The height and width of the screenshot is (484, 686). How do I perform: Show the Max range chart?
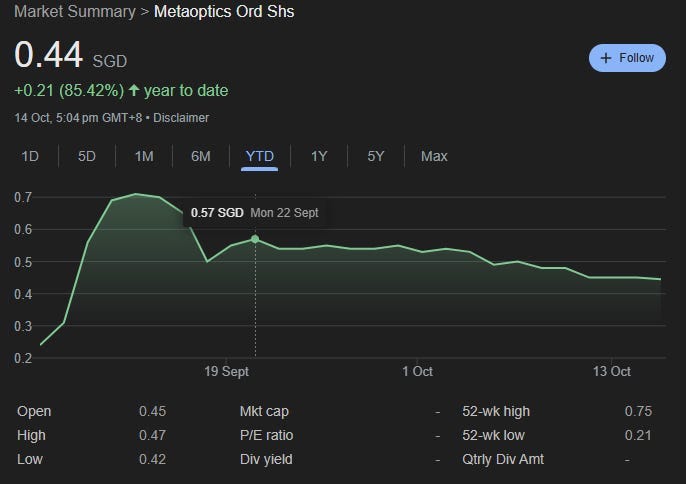[434, 156]
